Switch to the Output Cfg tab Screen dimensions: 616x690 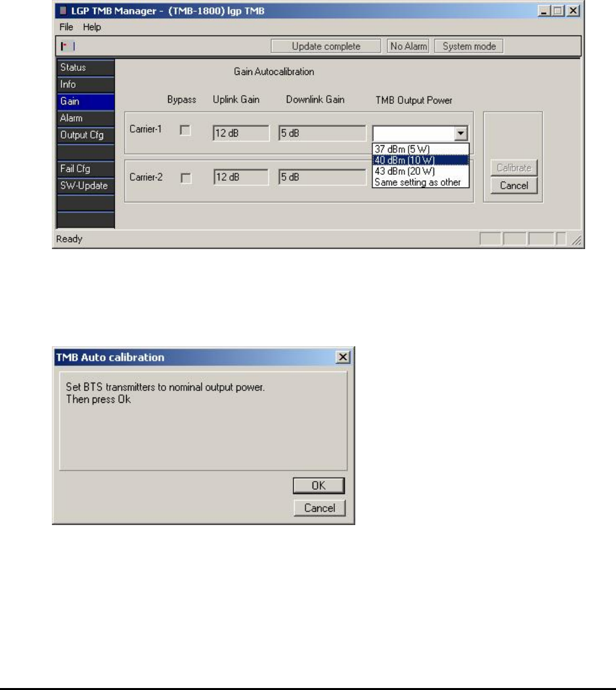tap(86, 135)
